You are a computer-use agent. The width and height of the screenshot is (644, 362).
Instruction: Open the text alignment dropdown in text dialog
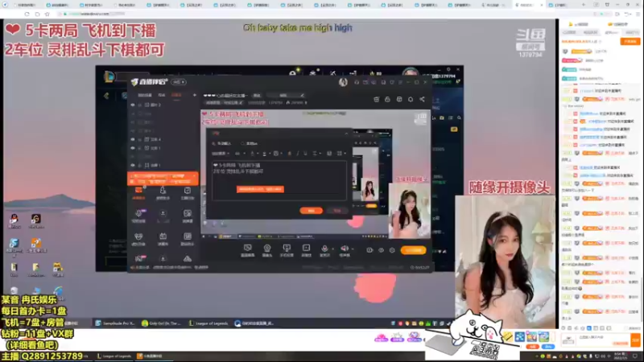[316, 154]
